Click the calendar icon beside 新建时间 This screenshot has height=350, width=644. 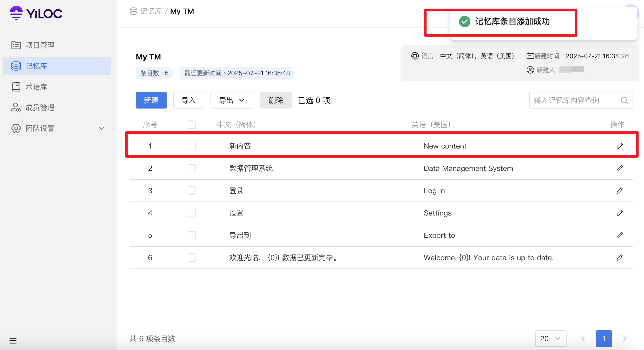530,56
